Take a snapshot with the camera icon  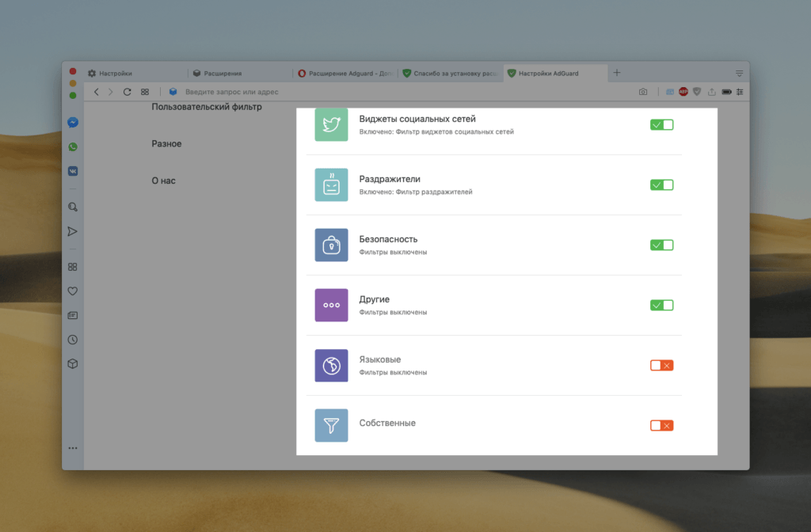tap(643, 92)
